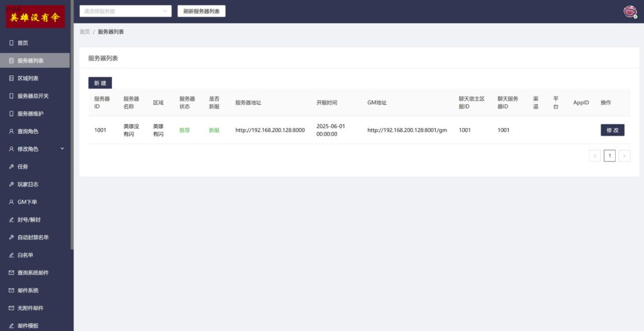Select page 1 in pagination
644x331 pixels.
click(x=609, y=156)
